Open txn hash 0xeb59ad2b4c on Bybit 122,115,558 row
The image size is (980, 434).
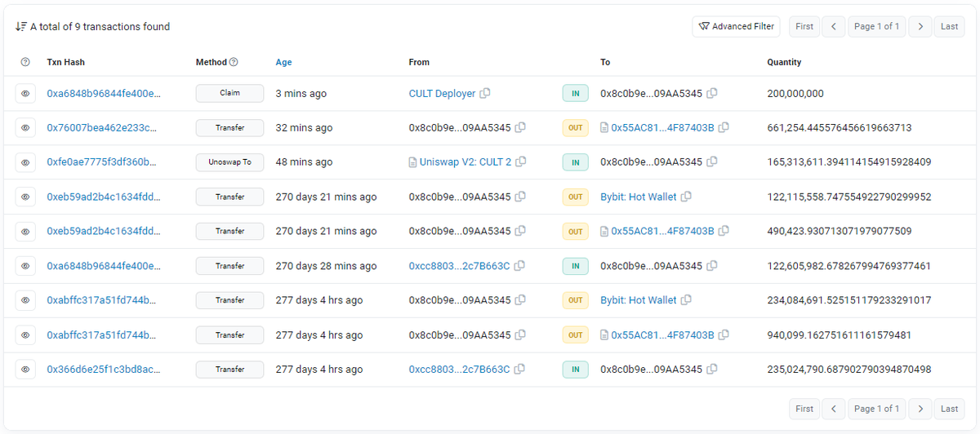[104, 197]
